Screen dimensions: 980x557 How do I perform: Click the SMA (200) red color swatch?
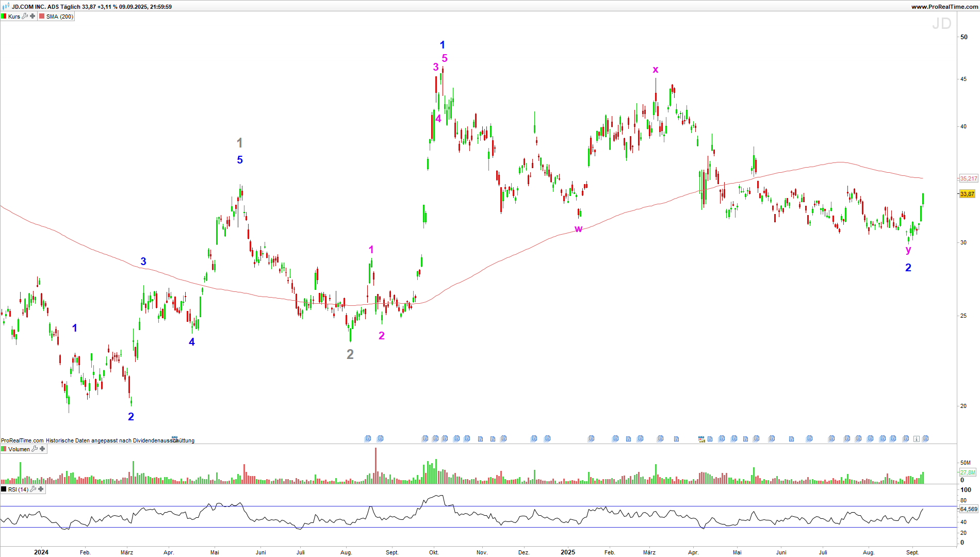pos(42,17)
